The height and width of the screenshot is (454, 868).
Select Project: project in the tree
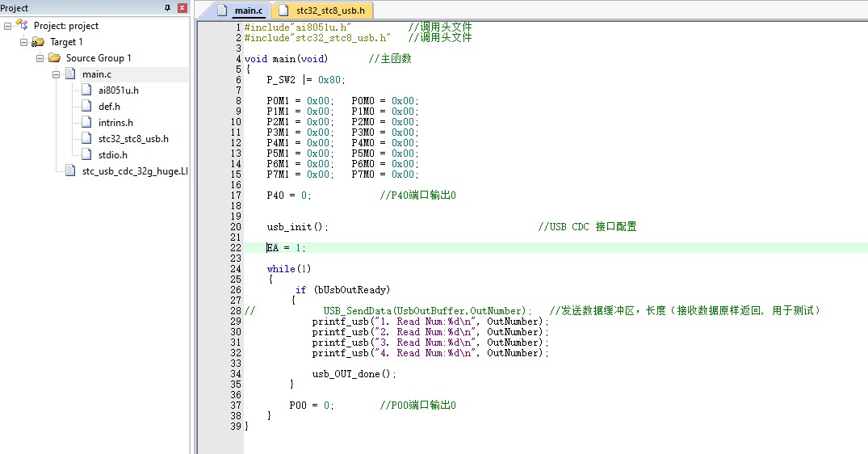tap(66, 26)
